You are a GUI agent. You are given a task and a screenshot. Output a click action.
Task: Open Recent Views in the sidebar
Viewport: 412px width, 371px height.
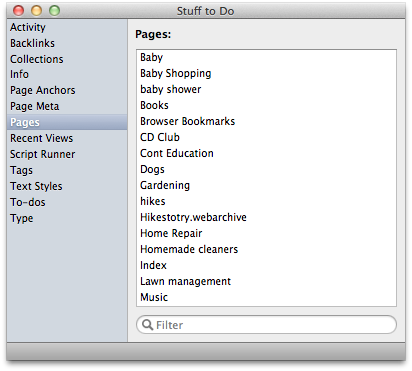click(x=67, y=138)
